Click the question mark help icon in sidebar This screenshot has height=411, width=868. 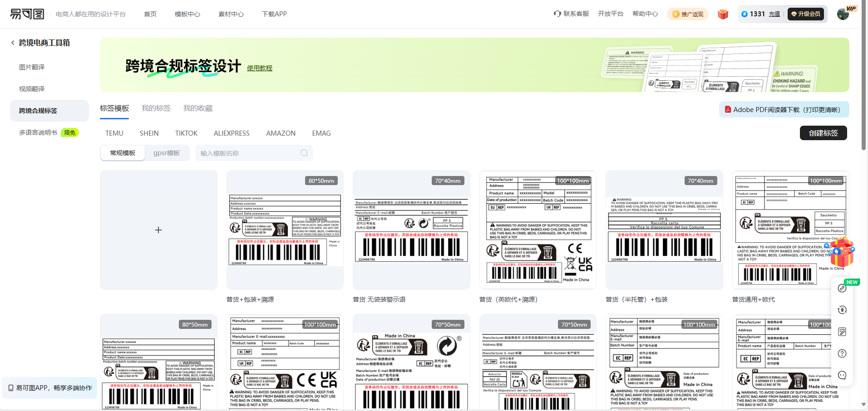click(842, 353)
